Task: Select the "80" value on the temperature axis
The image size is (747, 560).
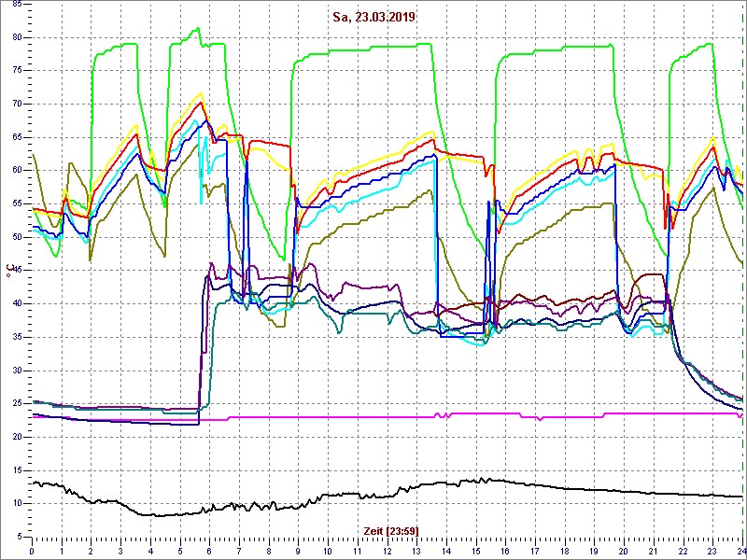Action: (17, 37)
